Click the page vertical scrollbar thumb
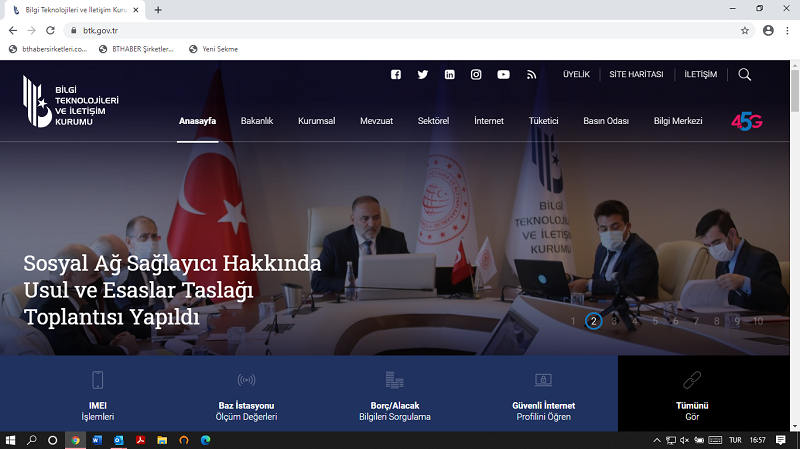The image size is (800, 449). tap(795, 90)
